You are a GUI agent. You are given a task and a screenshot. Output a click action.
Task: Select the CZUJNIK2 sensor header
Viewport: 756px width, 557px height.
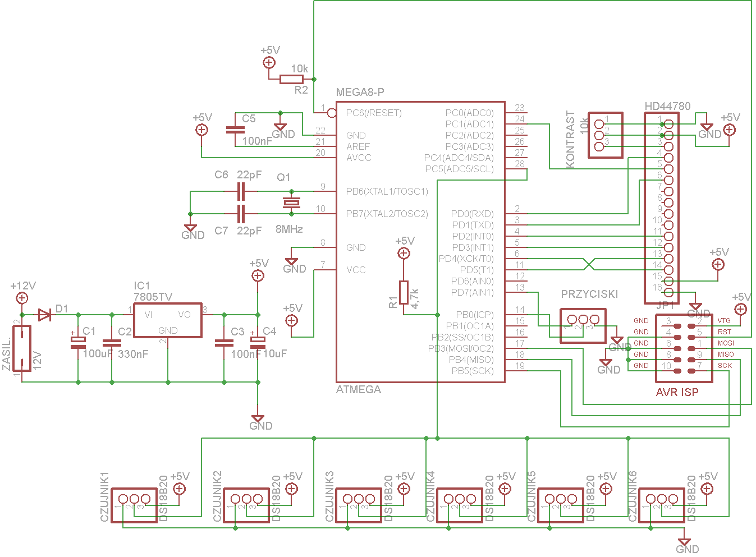[246, 505]
